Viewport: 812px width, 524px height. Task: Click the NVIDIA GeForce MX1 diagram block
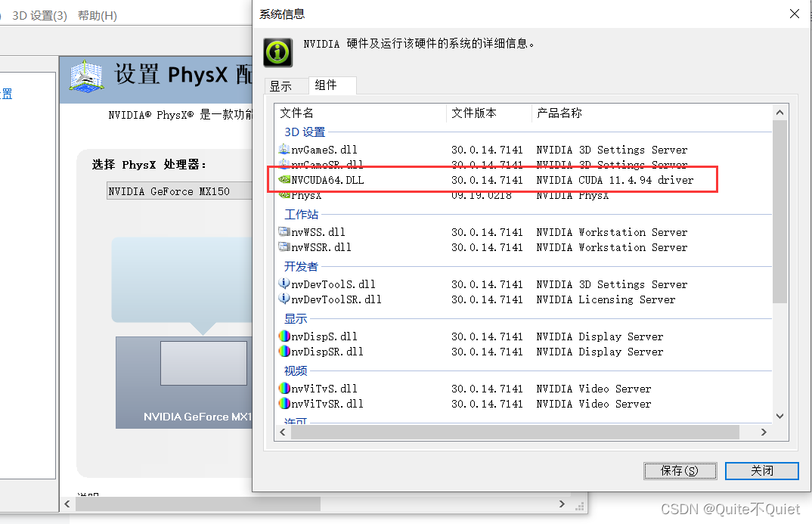tap(184, 383)
